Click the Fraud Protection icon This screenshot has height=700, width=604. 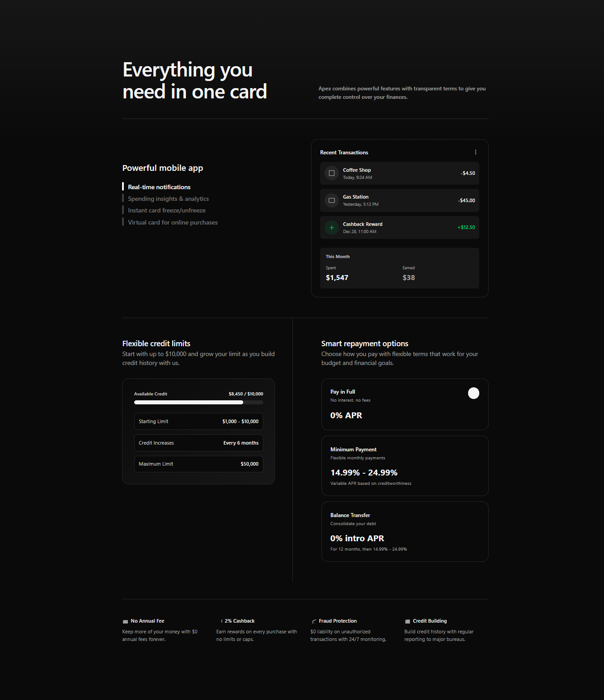click(314, 621)
